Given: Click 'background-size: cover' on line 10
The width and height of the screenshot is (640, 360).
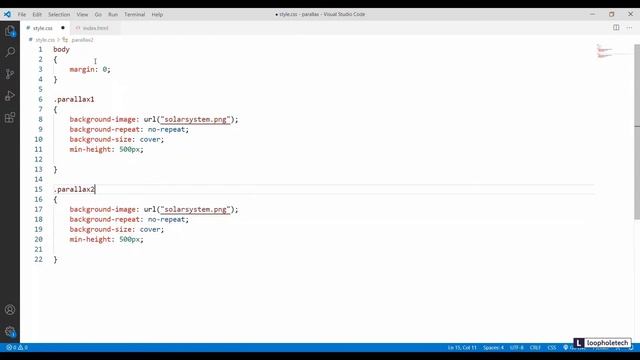Looking at the screenshot, I should (115, 140).
